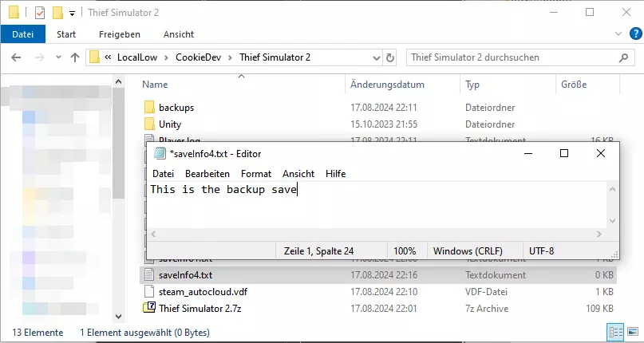Image resolution: width=644 pixels, height=343 pixels.
Task: Refresh the Thief Simulator 2 folder
Action: [x=390, y=57]
